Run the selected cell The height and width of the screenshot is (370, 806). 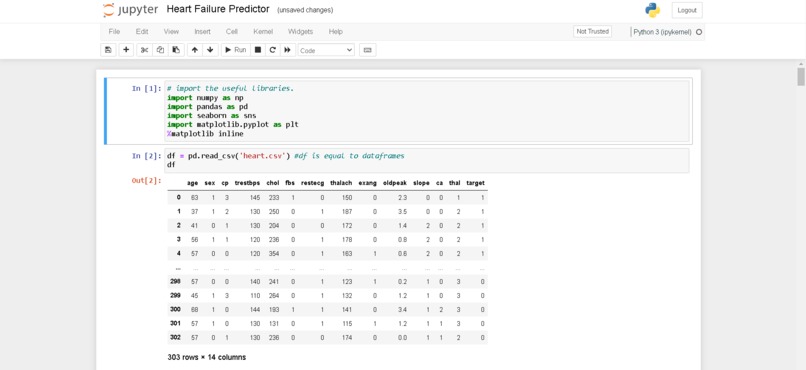tap(235, 50)
